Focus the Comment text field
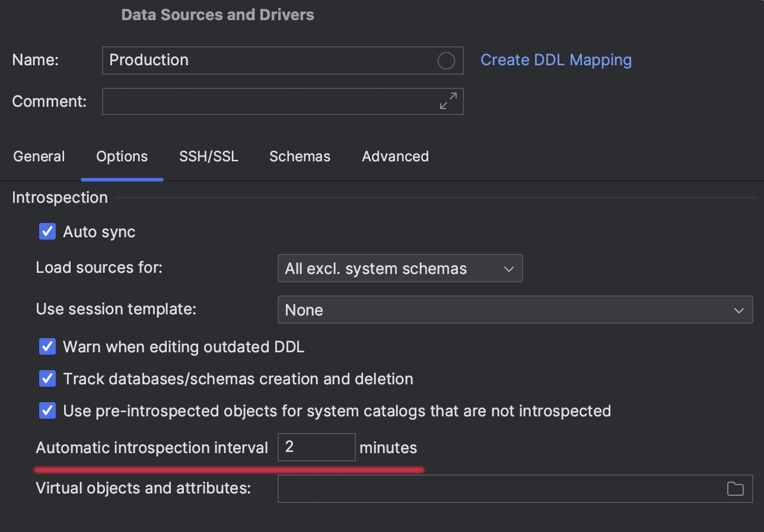This screenshot has height=532, width=764. point(267,101)
